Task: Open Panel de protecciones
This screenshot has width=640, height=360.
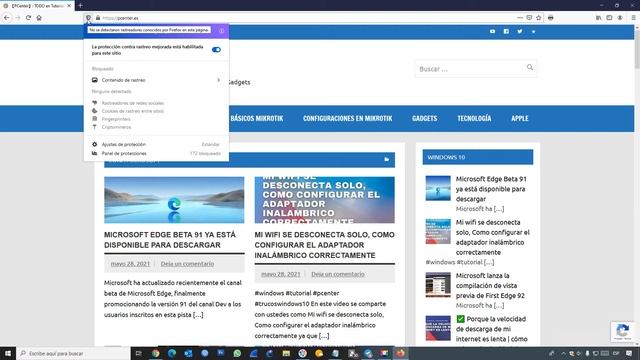Action: click(x=156, y=153)
